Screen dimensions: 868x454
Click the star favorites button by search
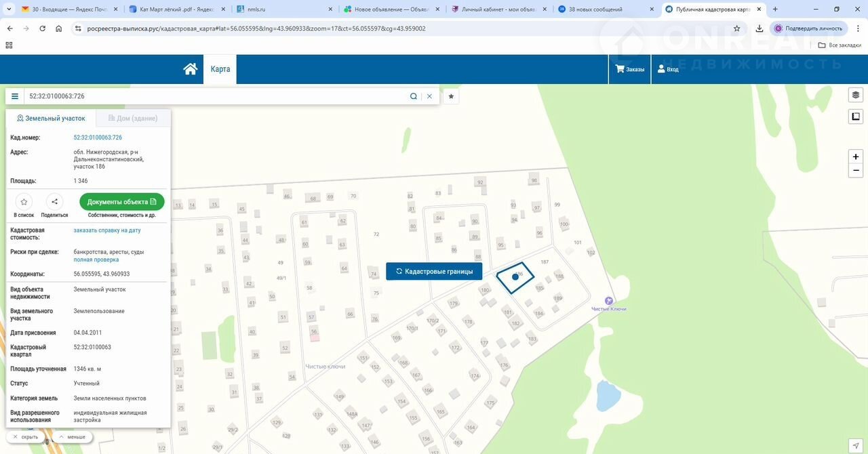click(x=451, y=96)
